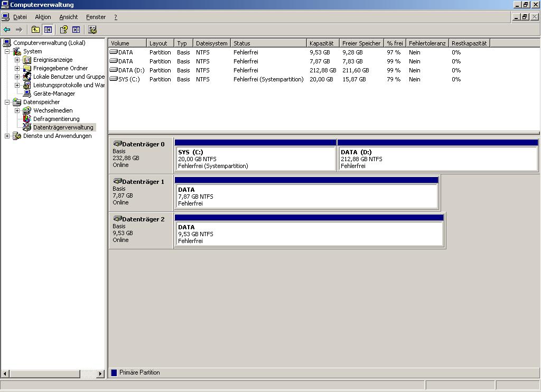
Task: Click the Leistungsprotokolle icon in tree
Action: 27,85
